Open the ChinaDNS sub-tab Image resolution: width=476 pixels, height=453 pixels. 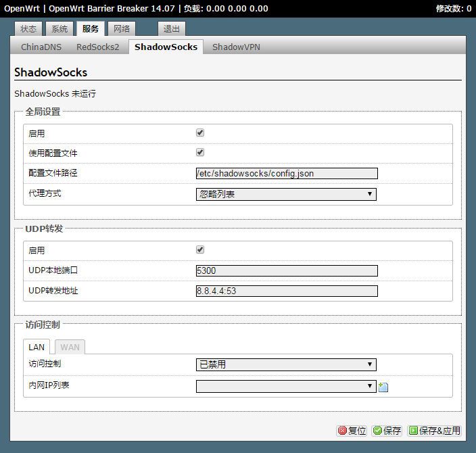(x=41, y=47)
